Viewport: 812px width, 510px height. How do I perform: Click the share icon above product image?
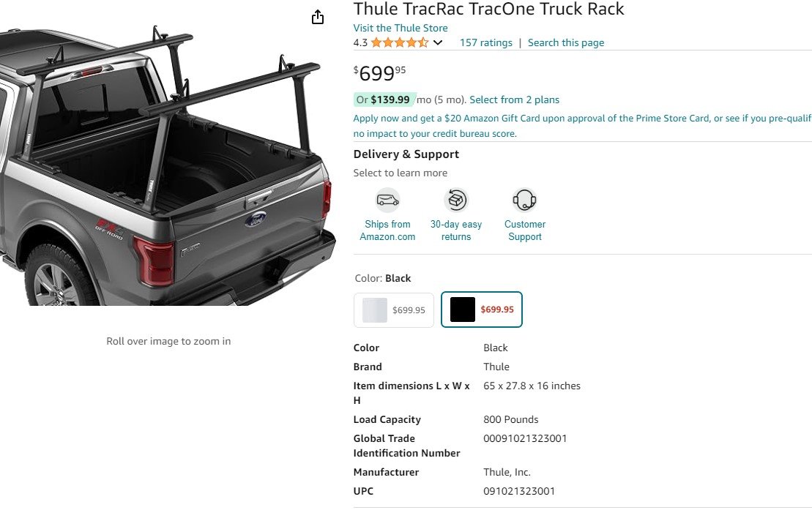[318, 17]
